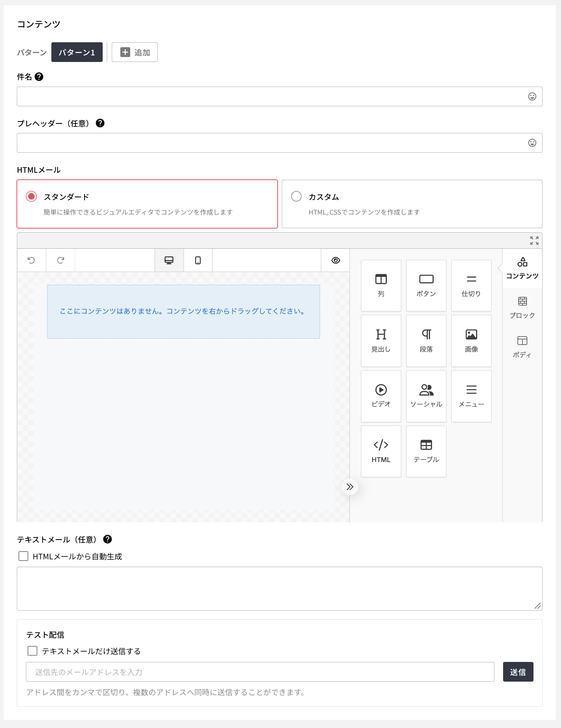Show help for テキストメール
Image resolution: width=561 pixels, height=728 pixels.
pos(107,539)
